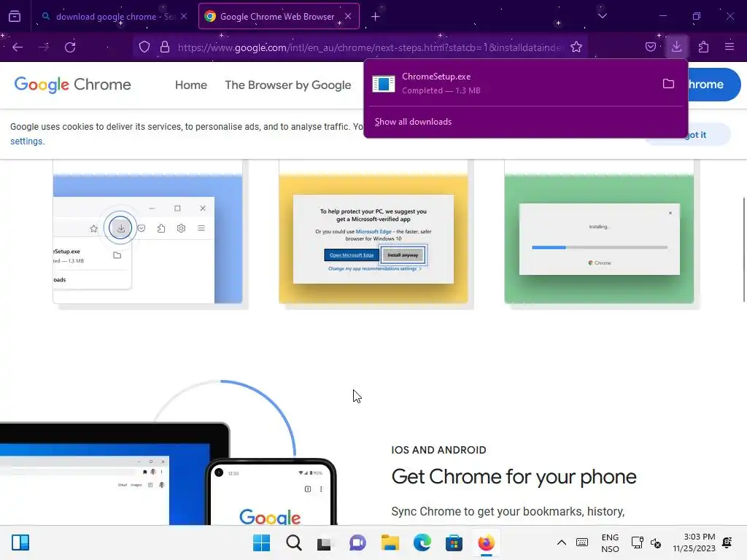The image size is (747, 560).
Task: Click 'Get Chrome for your phone' heading
Action: pyautogui.click(x=514, y=477)
